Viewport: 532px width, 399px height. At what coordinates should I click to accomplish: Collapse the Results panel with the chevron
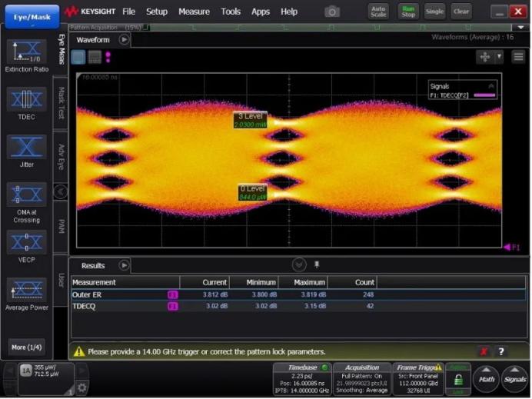coord(300,265)
